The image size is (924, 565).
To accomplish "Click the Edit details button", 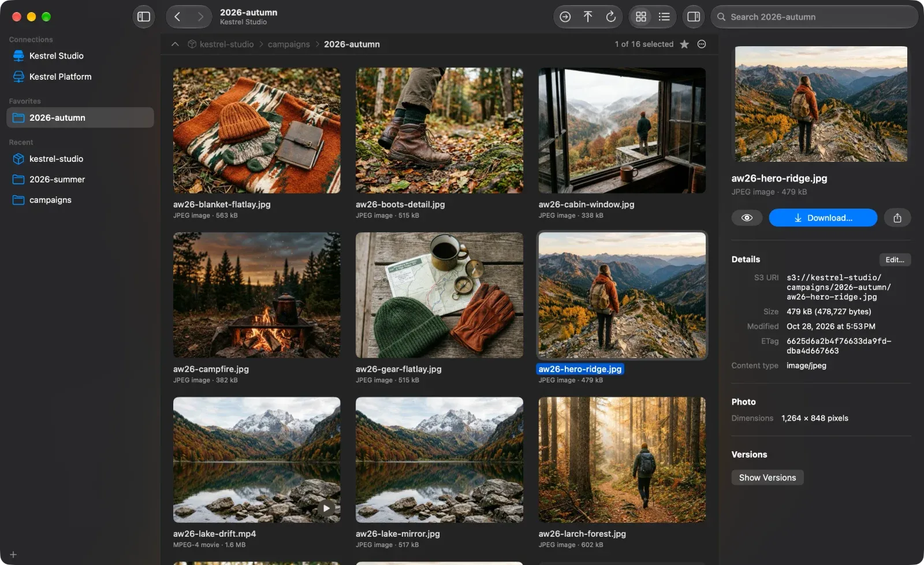I will point(895,260).
